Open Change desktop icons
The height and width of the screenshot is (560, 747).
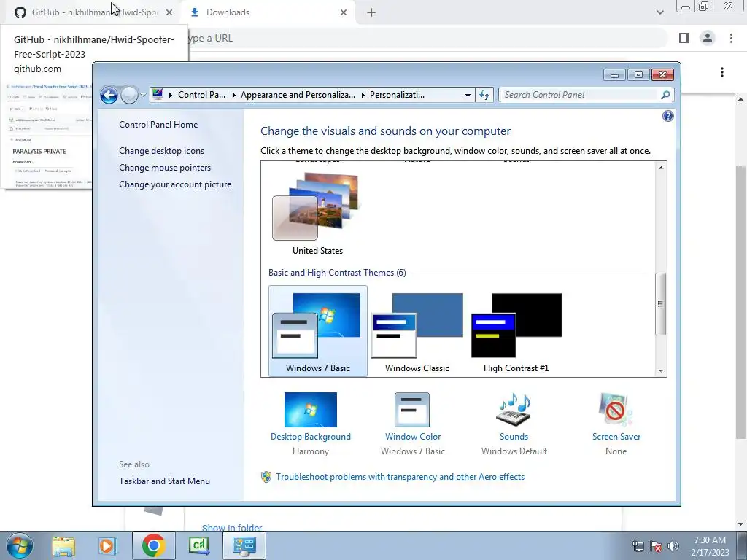point(161,150)
